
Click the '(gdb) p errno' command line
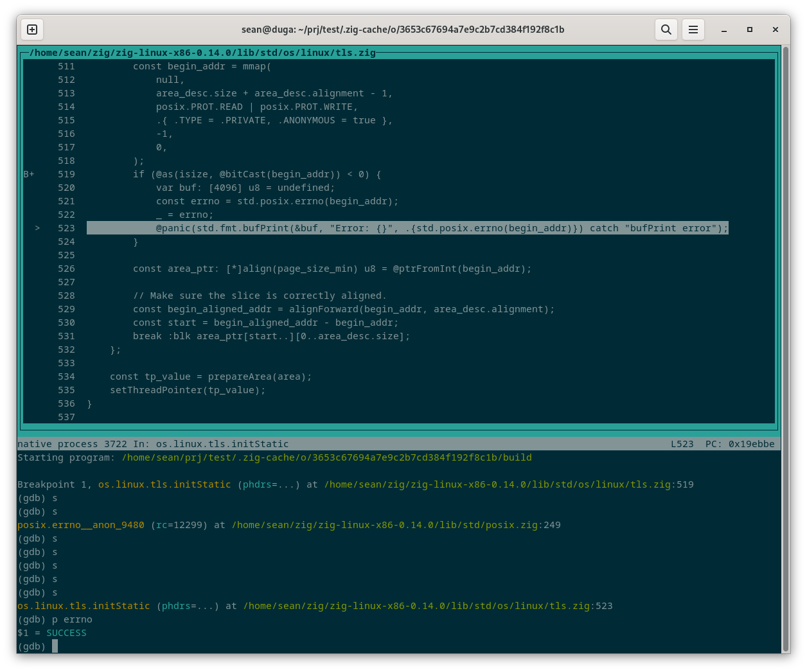[x=55, y=619]
